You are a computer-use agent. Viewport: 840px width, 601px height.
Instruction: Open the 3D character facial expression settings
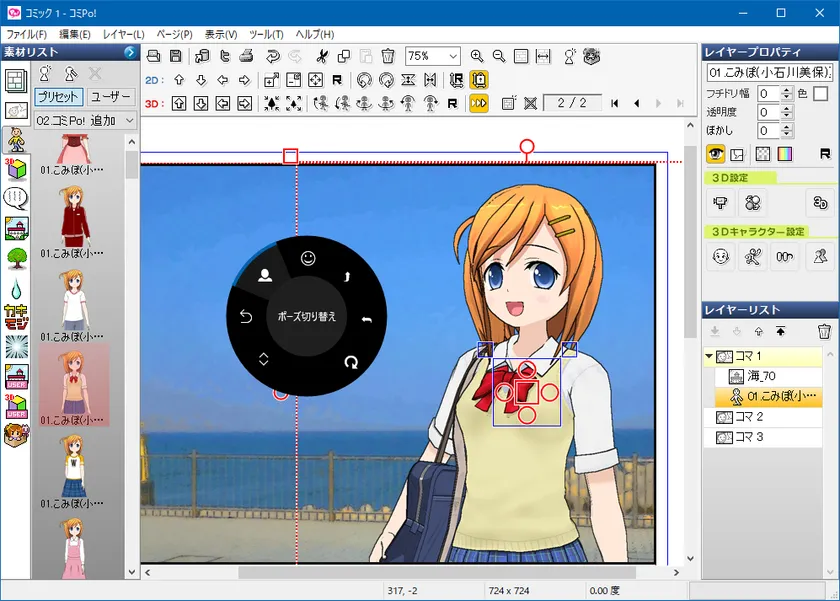(x=719, y=257)
